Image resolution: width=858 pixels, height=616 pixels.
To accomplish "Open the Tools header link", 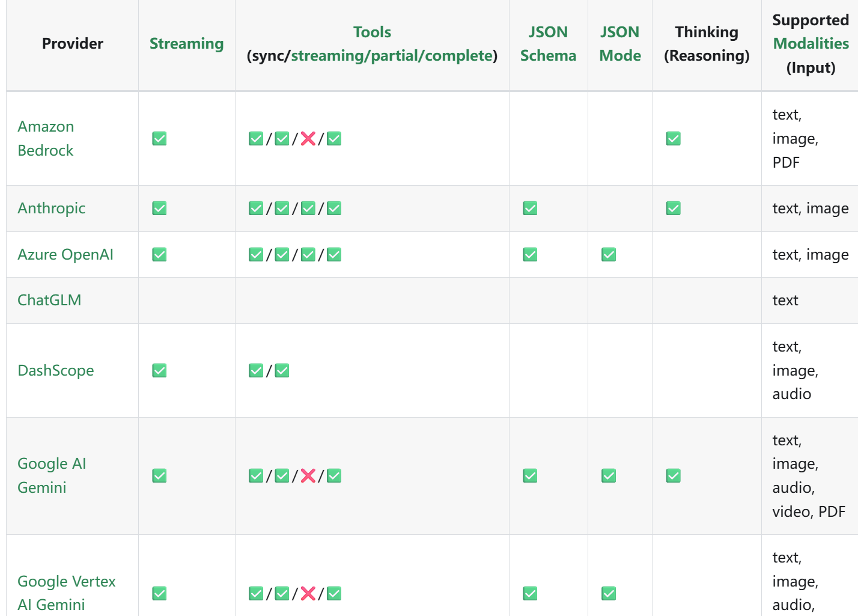I will (x=372, y=32).
